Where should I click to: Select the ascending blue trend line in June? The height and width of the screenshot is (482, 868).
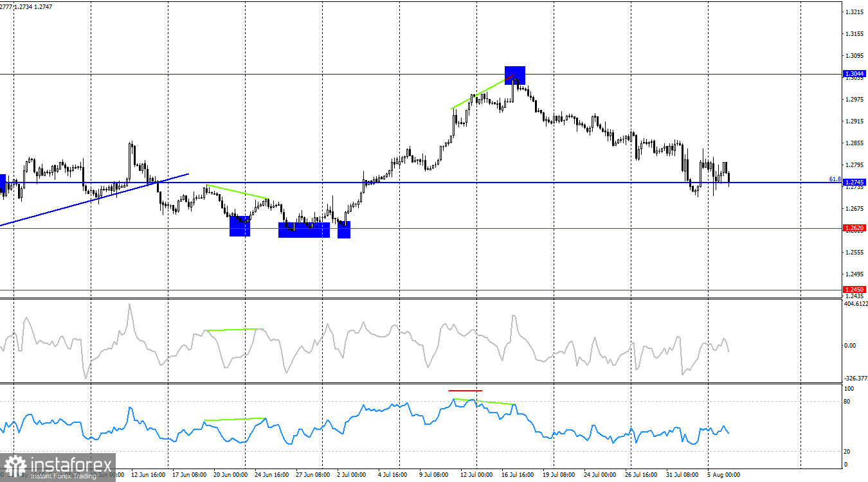(x=95, y=199)
